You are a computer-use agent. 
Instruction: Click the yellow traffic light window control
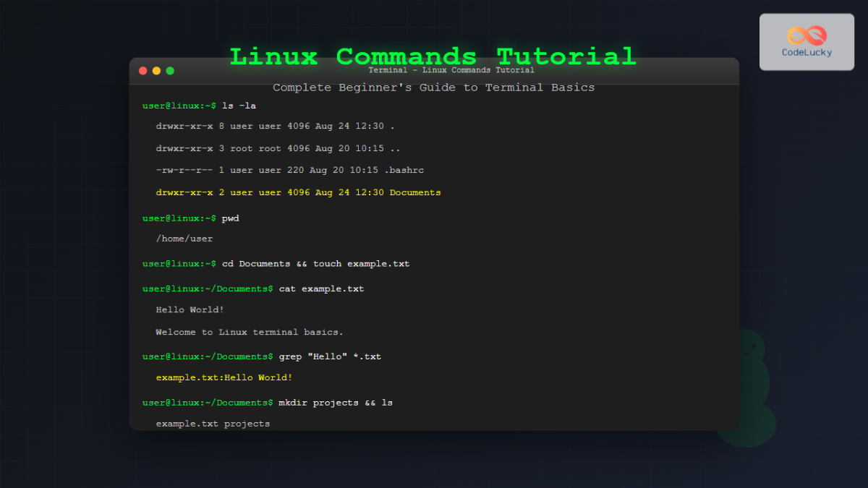[156, 71]
